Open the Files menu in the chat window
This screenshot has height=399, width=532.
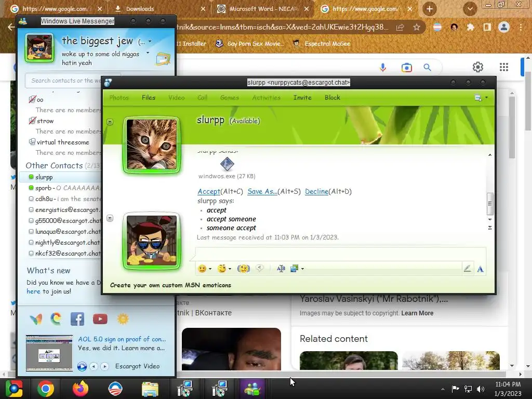pyautogui.click(x=149, y=98)
